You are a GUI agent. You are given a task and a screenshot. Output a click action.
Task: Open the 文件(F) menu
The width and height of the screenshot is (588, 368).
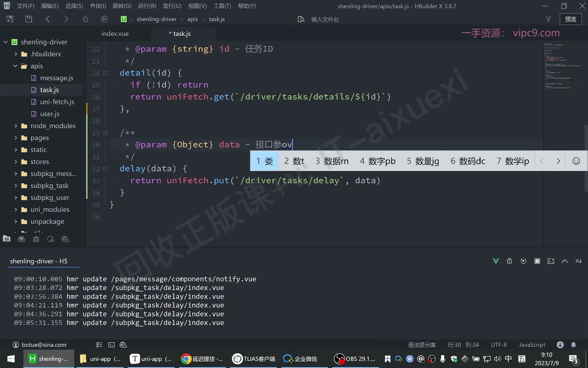[25, 6]
